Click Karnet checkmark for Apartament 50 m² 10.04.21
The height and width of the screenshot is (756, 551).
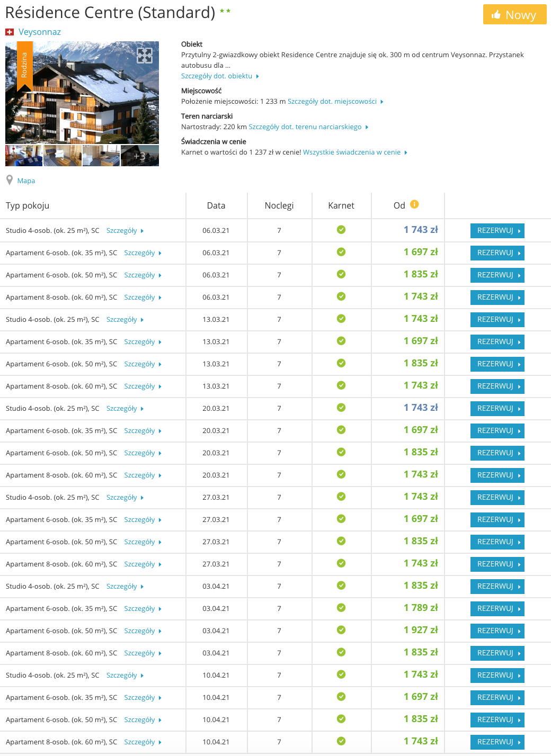coord(341,719)
